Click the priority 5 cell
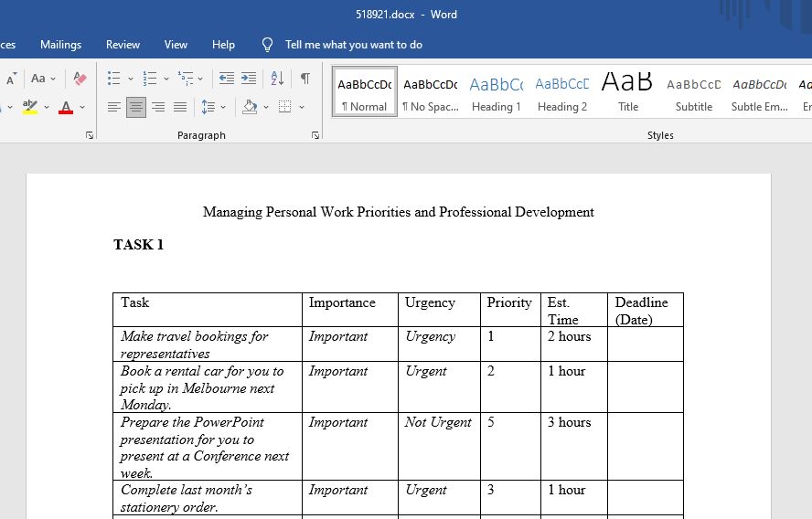This screenshot has width=812, height=519. pyautogui.click(x=510, y=447)
